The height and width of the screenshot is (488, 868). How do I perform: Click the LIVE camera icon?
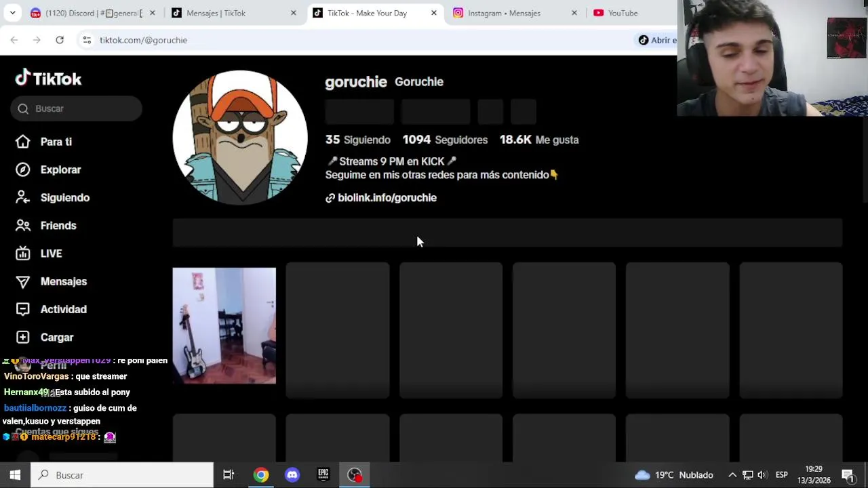(23, 253)
